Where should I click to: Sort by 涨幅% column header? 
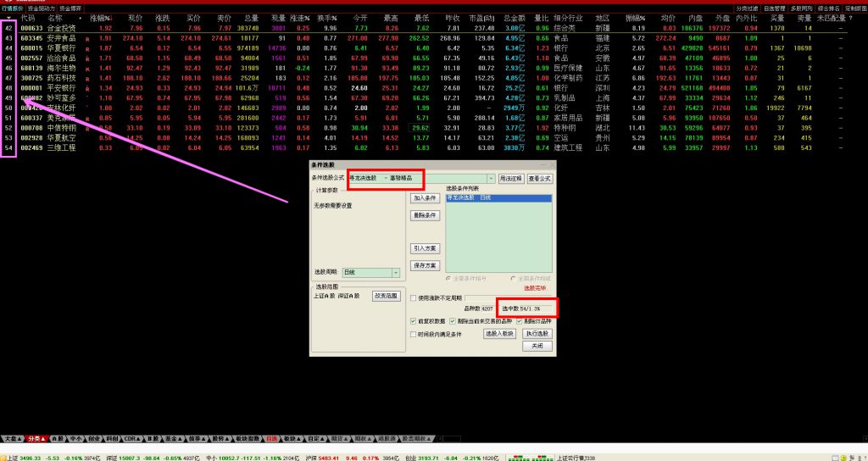pos(101,17)
